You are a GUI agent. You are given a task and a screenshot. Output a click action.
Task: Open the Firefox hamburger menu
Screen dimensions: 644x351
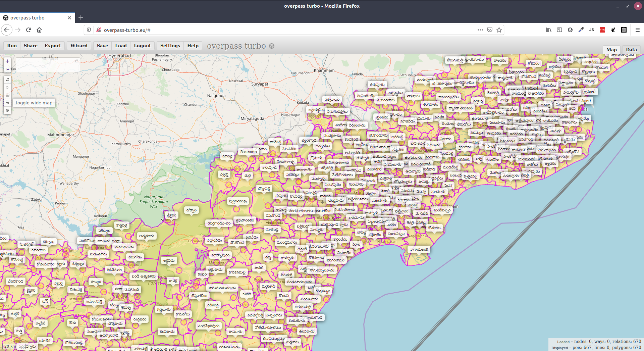pyautogui.click(x=638, y=30)
